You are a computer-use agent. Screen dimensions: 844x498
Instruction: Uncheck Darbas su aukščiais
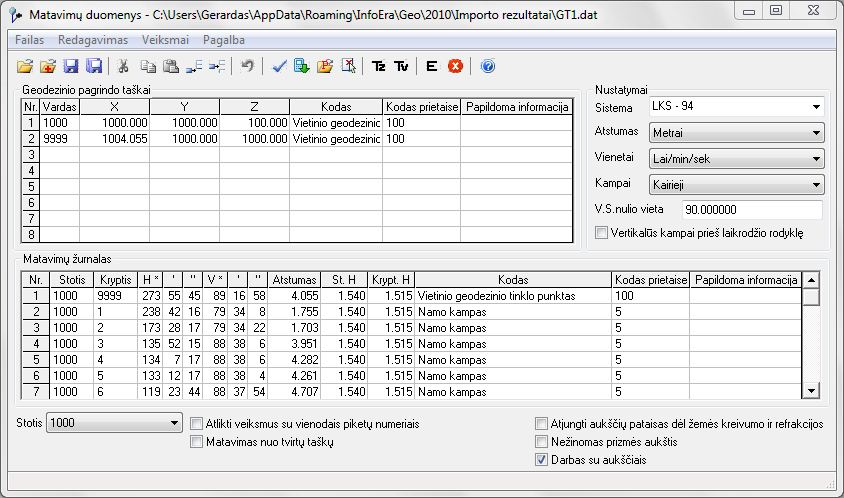click(541, 460)
